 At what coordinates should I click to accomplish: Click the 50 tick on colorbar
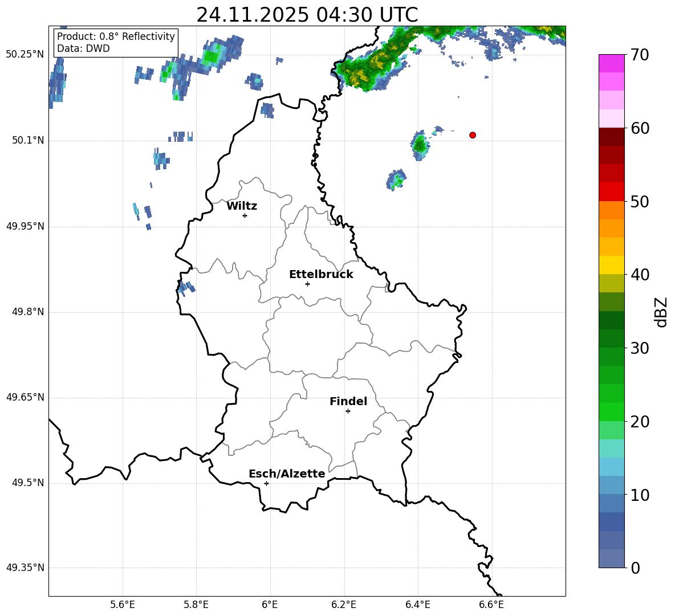click(x=639, y=201)
